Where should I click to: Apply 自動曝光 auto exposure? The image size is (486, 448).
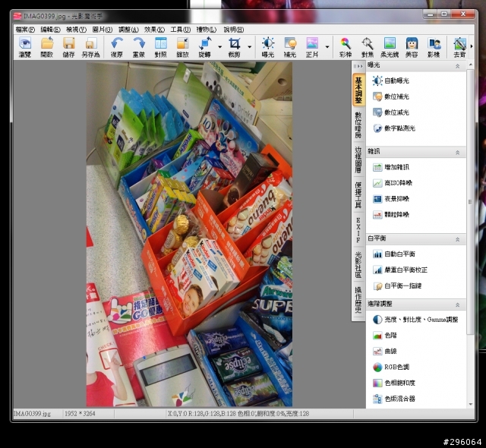click(390, 80)
